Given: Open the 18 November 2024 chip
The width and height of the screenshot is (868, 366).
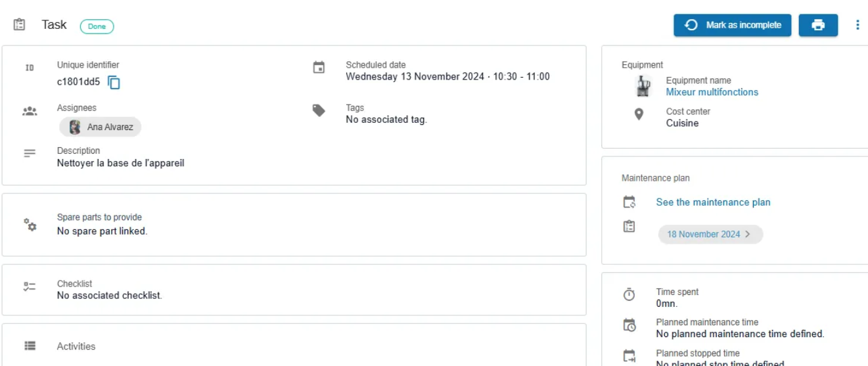Looking at the screenshot, I should (x=710, y=234).
